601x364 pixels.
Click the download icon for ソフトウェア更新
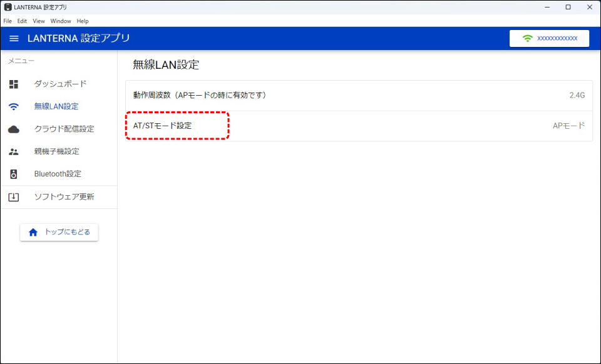click(x=14, y=197)
